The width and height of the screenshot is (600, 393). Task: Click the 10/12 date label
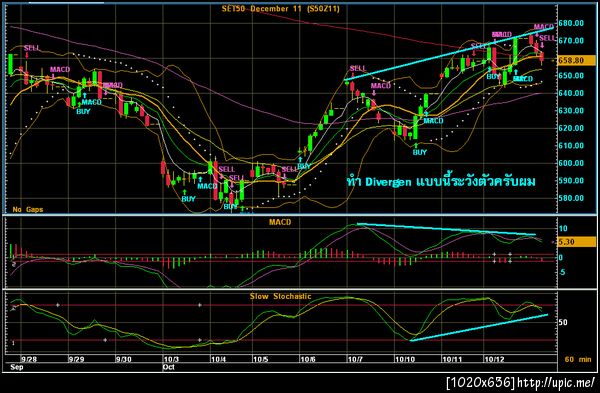[x=494, y=359]
